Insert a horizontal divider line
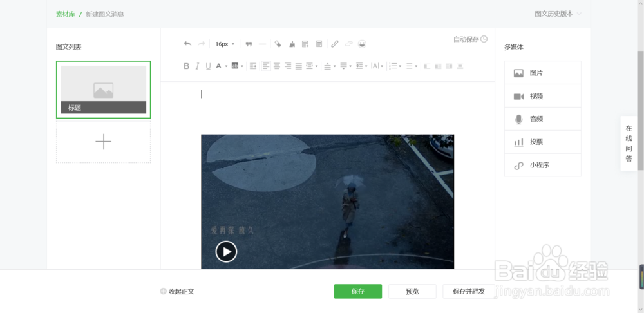 (x=262, y=44)
